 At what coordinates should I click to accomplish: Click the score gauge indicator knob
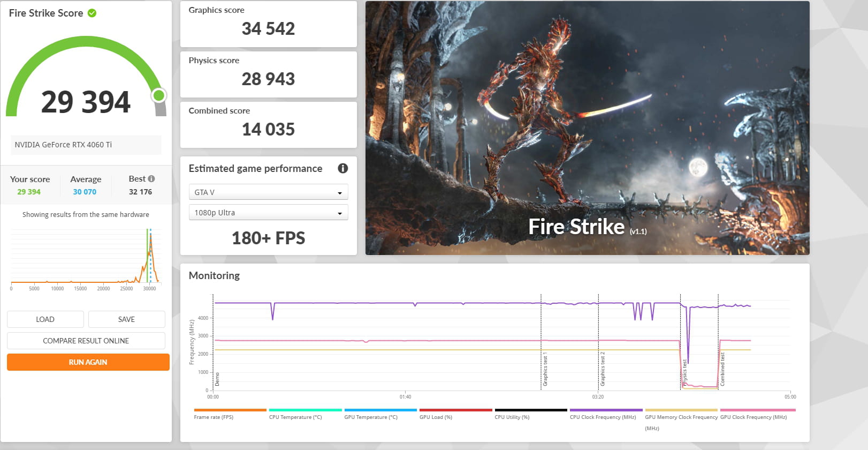[158, 96]
